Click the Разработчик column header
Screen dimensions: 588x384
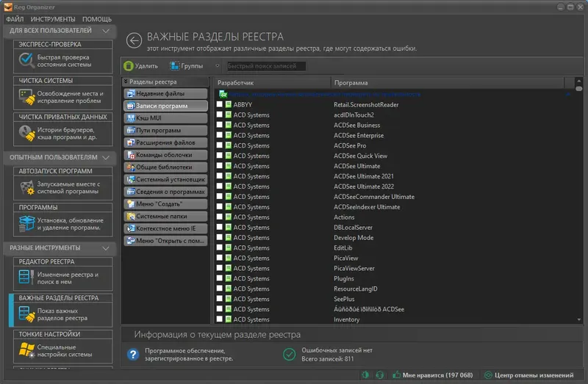click(x=272, y=83)
